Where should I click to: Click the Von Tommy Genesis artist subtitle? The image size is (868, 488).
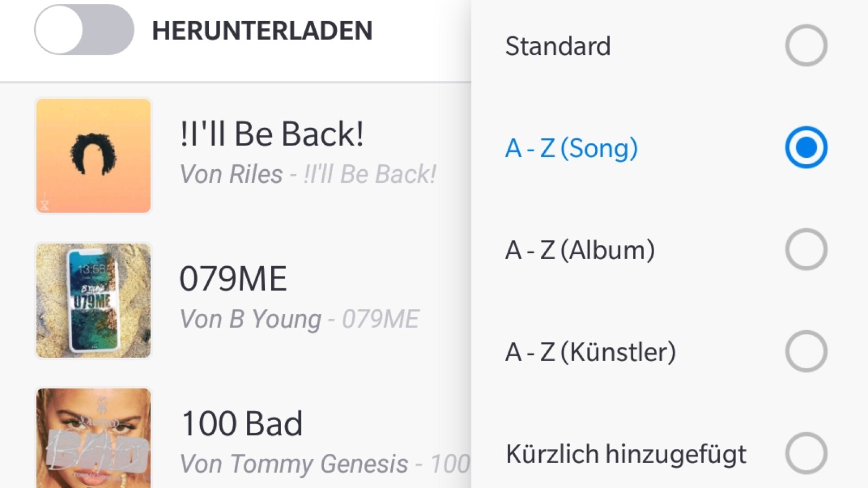(293, 464)
